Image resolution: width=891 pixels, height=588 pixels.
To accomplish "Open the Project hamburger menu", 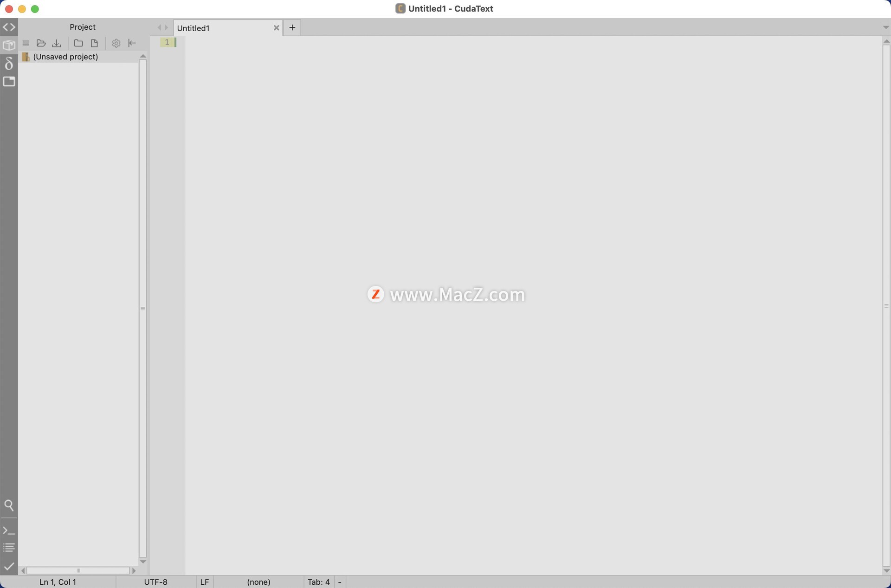I will (x=26, y=43).
